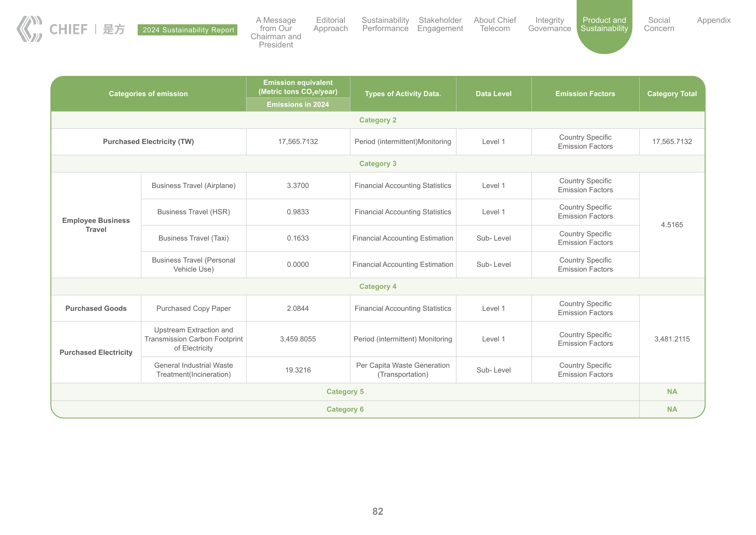Open About Chief Telecom tab
This screenshot has height=535, width=756.
point(495,24)
